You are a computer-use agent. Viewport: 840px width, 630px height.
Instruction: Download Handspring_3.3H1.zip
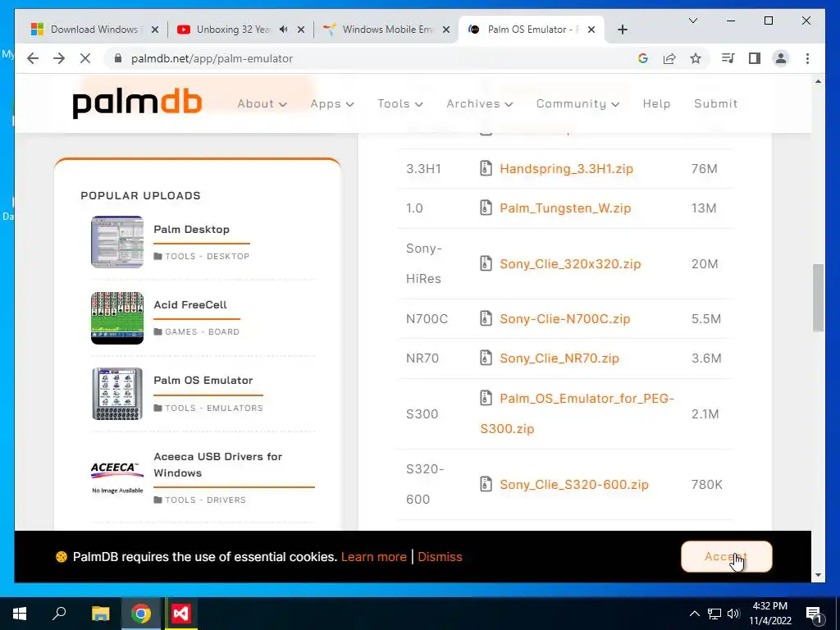(566, 168)
